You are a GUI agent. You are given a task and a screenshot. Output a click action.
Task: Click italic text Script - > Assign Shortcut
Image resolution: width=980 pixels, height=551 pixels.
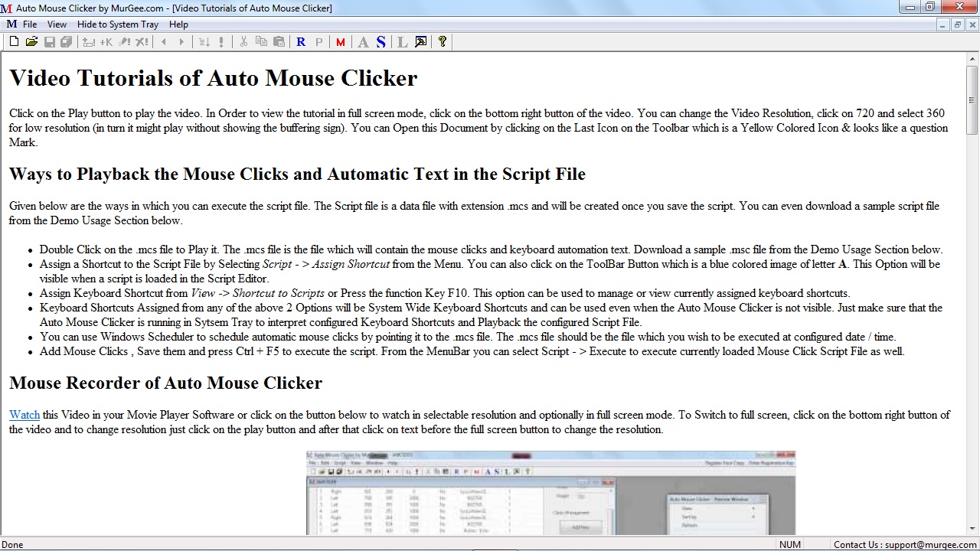pos(326,264)
